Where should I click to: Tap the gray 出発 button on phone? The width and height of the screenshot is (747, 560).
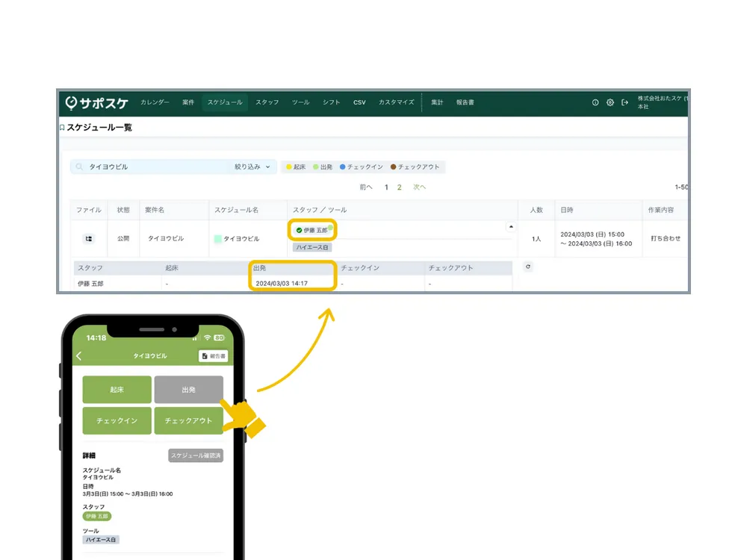[189, 390]
